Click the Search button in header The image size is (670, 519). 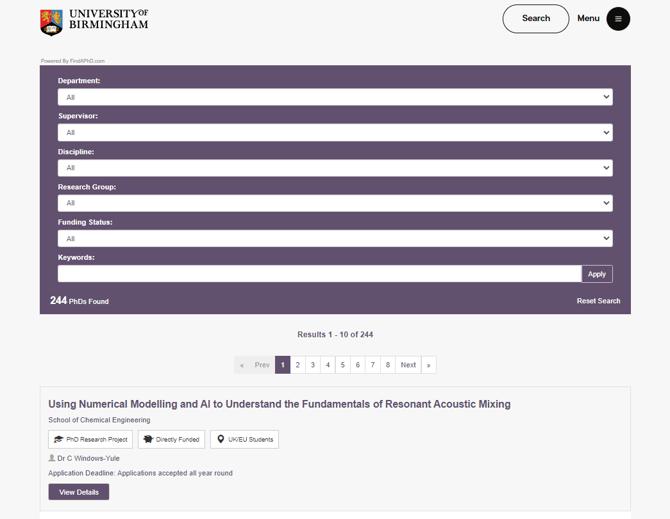[535, 19]
